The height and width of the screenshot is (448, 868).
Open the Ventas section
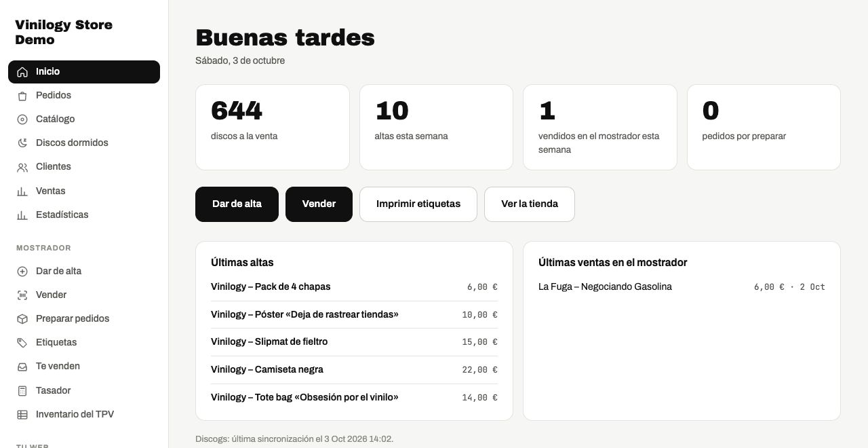click(84, 191)
